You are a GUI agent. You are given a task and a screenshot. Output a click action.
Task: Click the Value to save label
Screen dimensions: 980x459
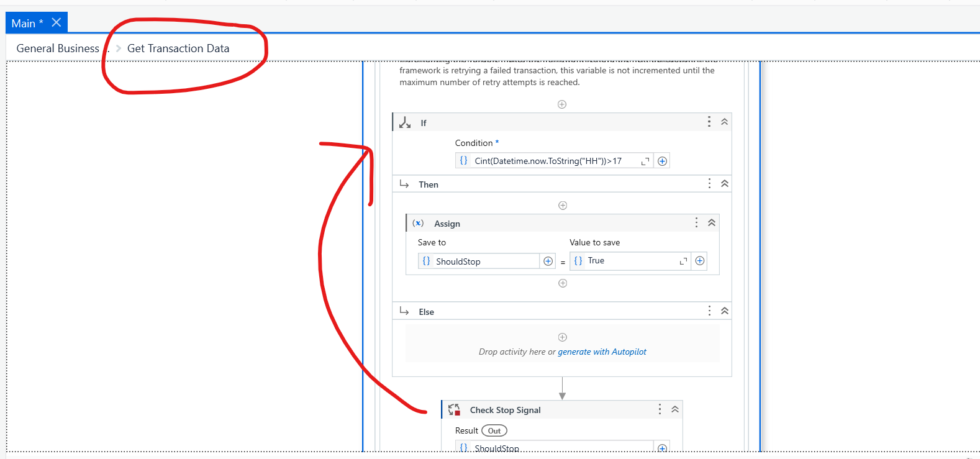(x=595, y=242)
